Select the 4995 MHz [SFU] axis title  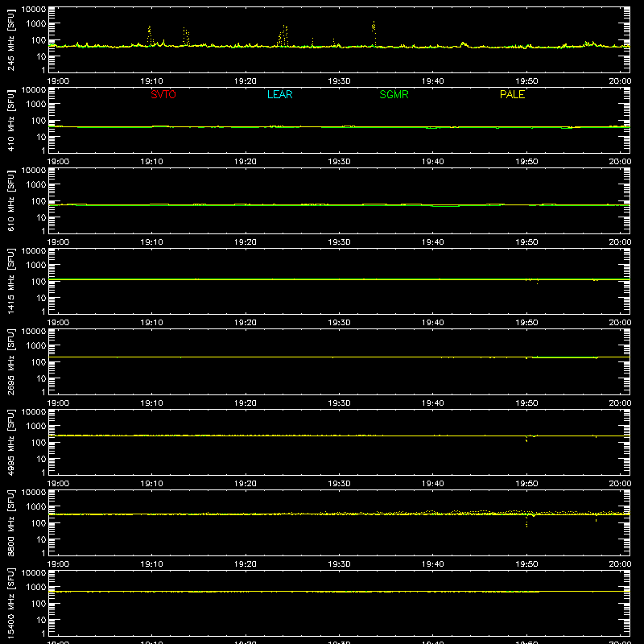pos(11,442)
